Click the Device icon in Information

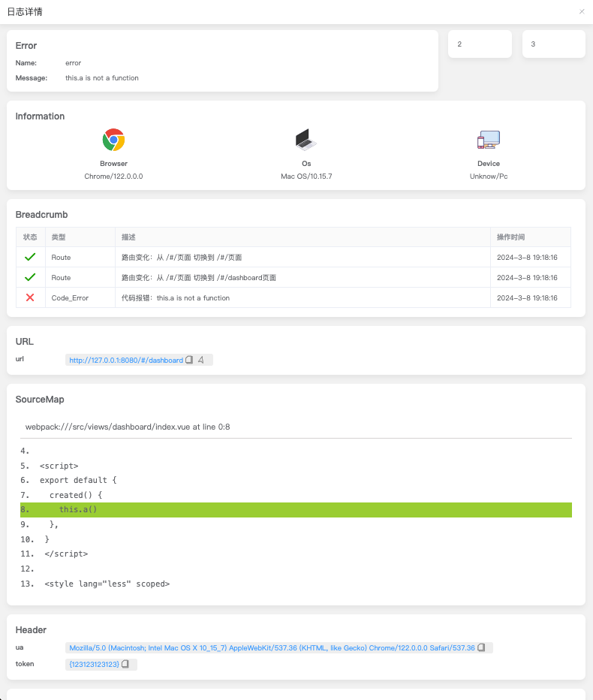(488, 140)
